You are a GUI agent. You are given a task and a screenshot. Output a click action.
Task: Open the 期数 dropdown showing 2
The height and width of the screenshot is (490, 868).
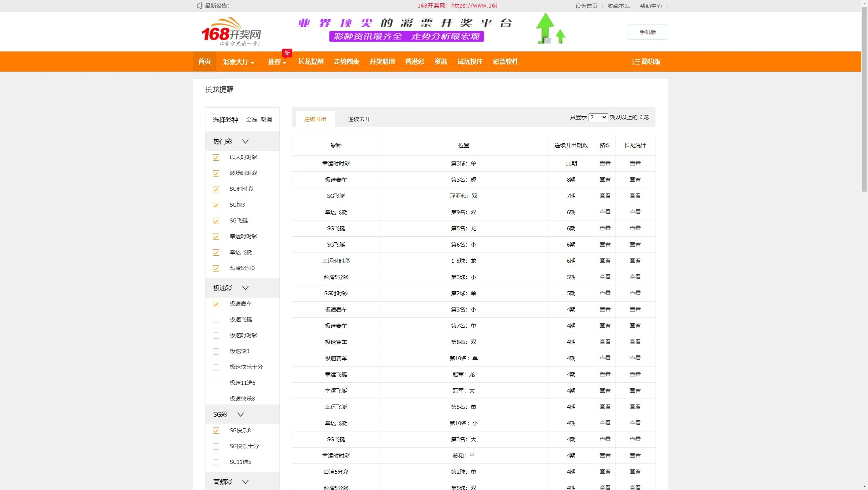coord(598,117)
